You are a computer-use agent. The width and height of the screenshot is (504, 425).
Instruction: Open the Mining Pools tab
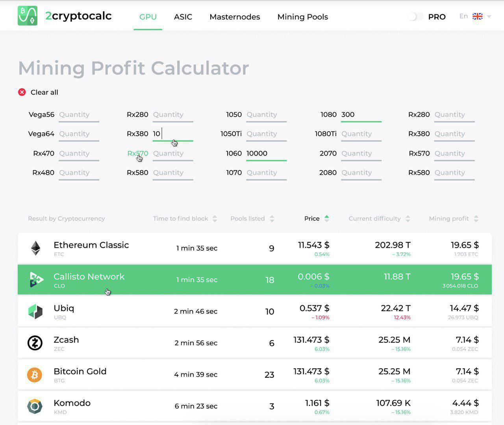[x=303, y=17]
